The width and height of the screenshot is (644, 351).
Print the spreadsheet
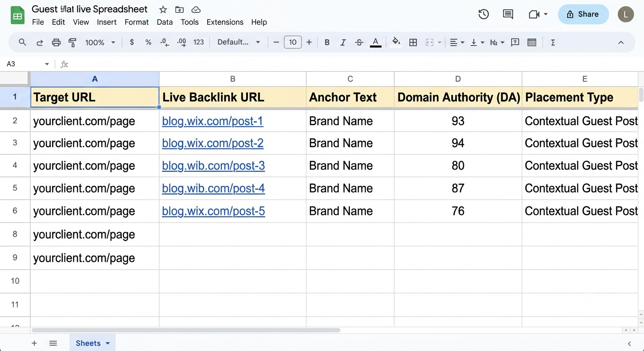pos(56,43)
